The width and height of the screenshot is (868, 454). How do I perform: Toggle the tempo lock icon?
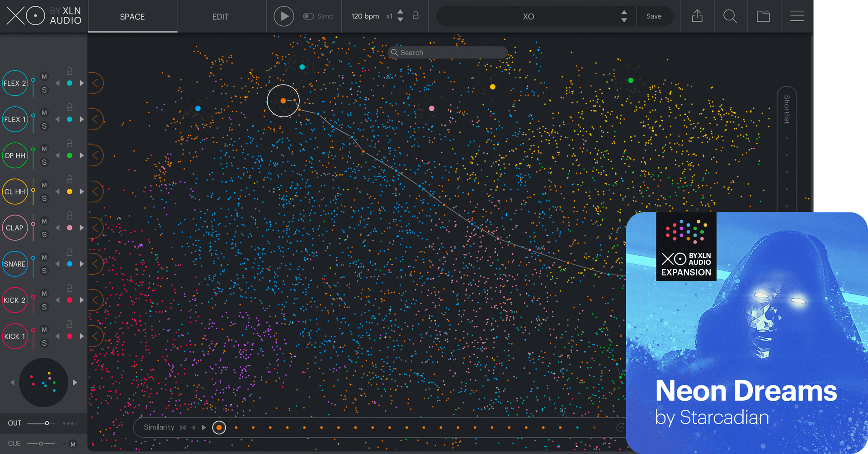415,15
